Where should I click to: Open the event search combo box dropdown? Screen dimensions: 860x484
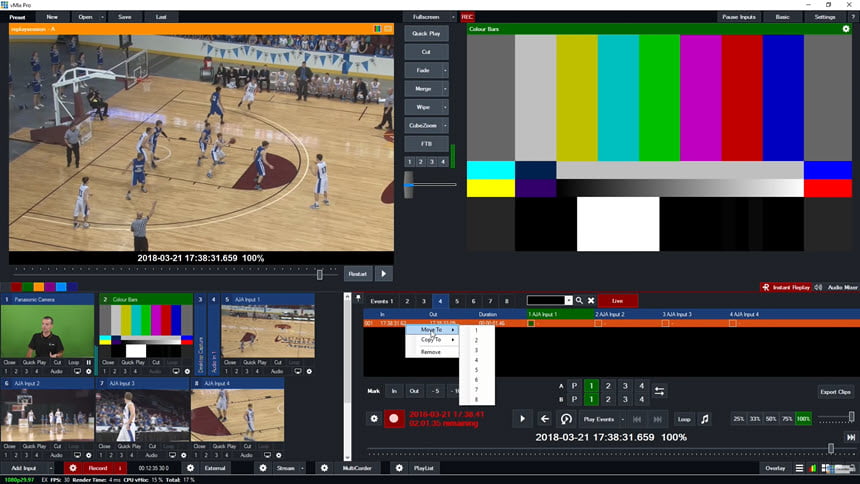pyautogui.click(x=568, y=301)
